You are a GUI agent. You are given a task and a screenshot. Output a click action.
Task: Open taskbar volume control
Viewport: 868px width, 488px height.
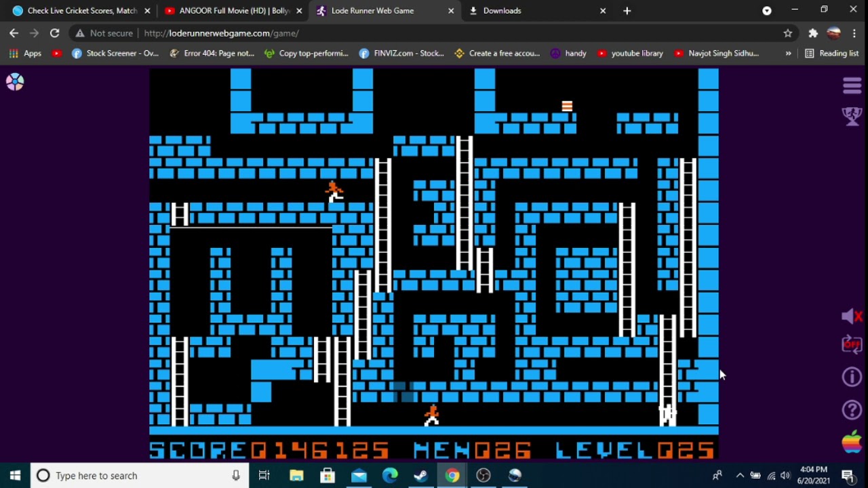click(785, 476)
